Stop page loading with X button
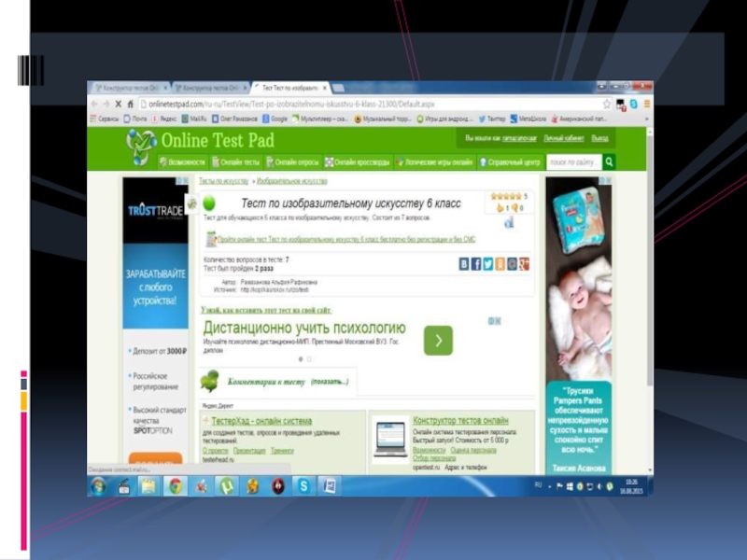747x560 pixels. click(x=118, y=104)
